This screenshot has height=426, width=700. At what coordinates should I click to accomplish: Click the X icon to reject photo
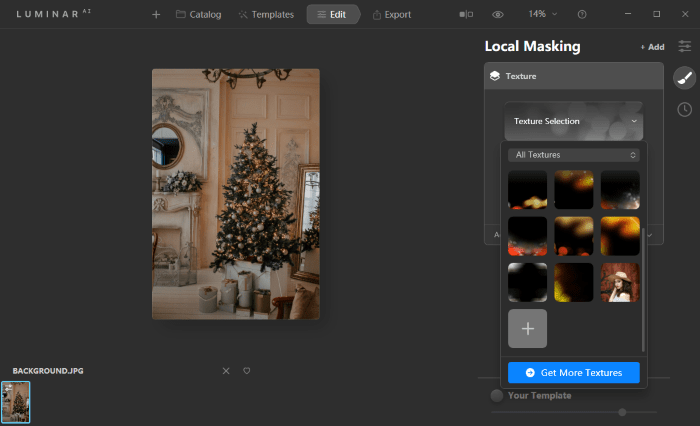coord(226,371)
